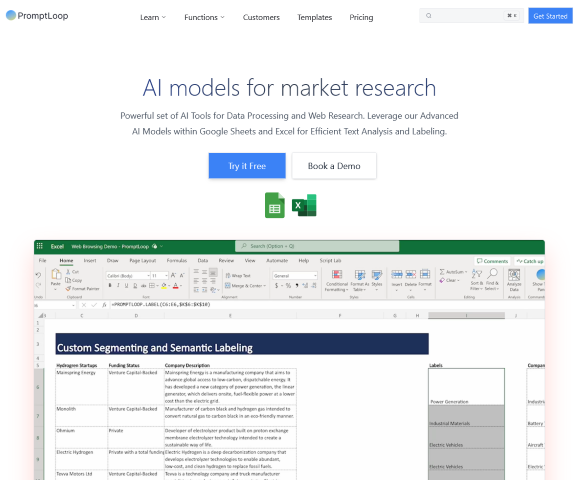Click the Excel search box
This screenshot has width=579, height=480.
pos(317,246)
